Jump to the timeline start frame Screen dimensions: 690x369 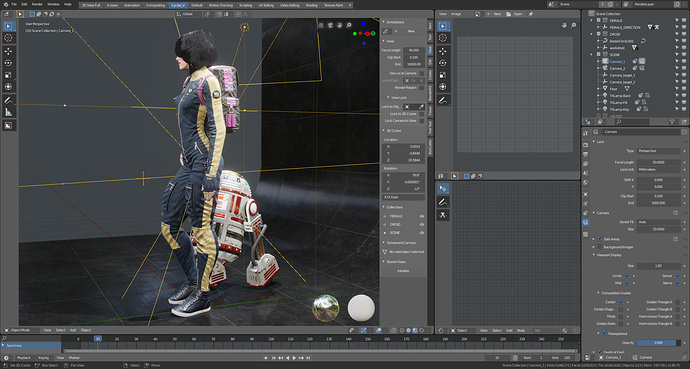274,358
